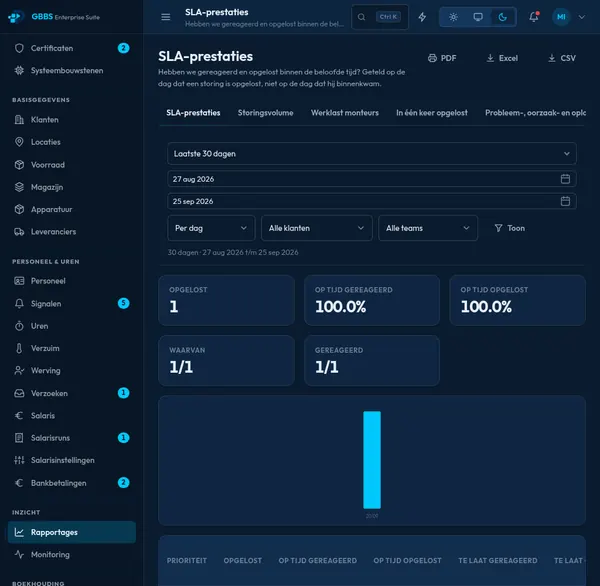
Task: Open calendar for start date
Action: (x=565, y=179)
